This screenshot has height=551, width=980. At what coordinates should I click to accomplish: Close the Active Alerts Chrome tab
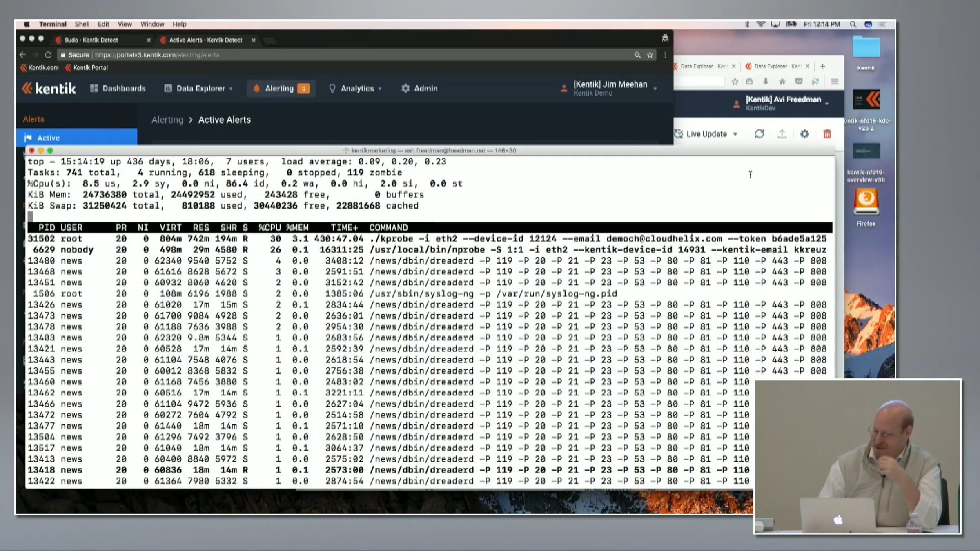[x=254, y=40]
